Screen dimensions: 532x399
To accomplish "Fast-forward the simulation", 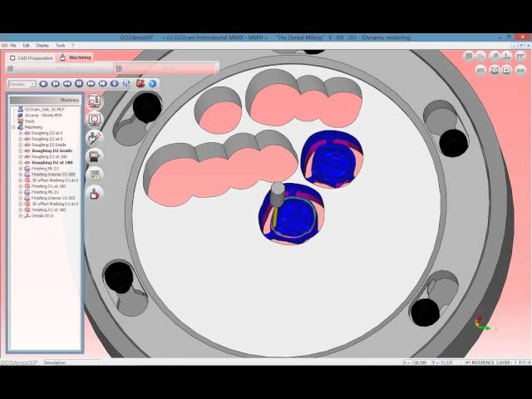I will coord(91,83).
